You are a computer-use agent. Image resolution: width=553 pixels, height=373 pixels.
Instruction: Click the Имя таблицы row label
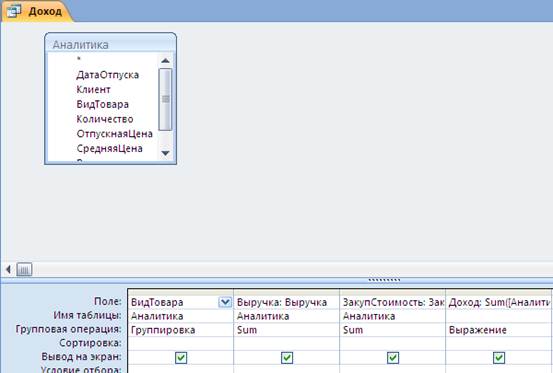pyautogui.click(x=87, y=315)
